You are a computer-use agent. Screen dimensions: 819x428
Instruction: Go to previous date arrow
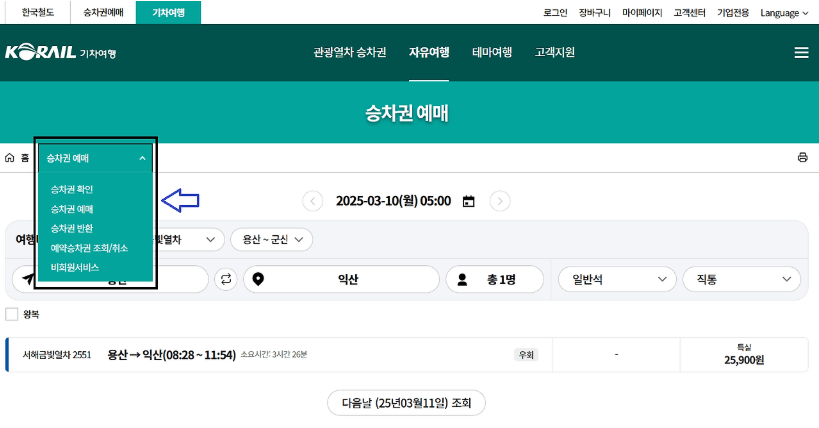point(312,201)
